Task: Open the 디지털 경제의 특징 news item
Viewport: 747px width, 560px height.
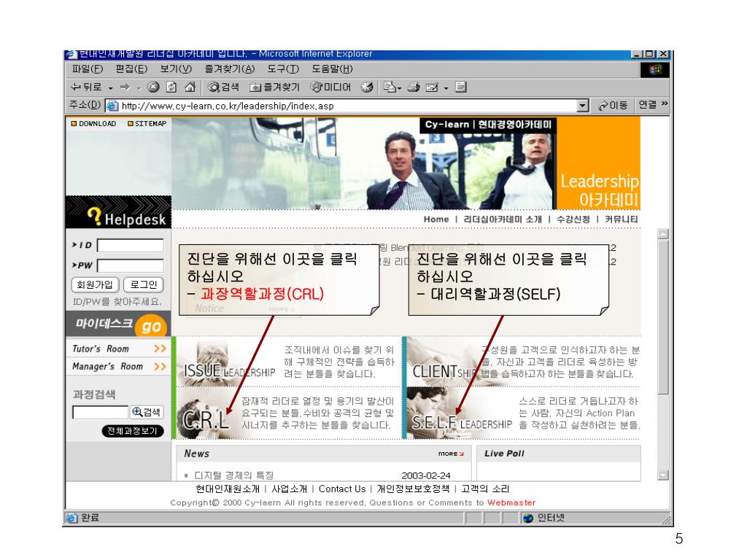Action: (234, 475)
